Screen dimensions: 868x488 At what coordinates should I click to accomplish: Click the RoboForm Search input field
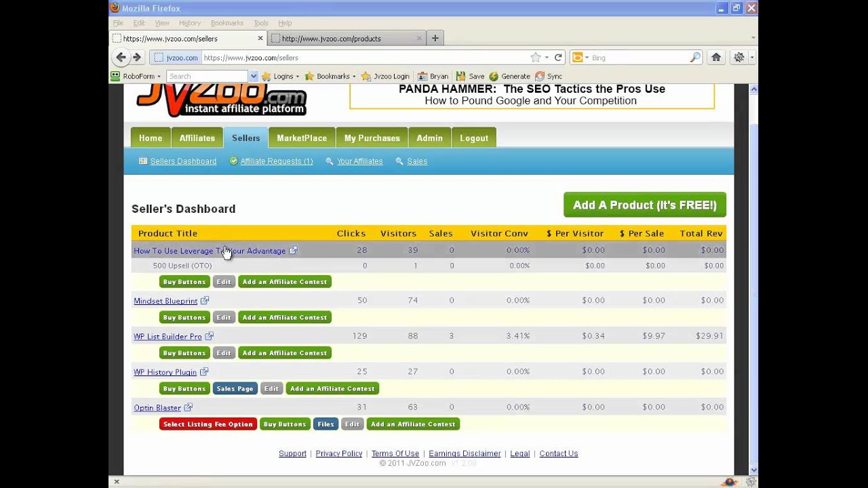[x=207, y=76]
